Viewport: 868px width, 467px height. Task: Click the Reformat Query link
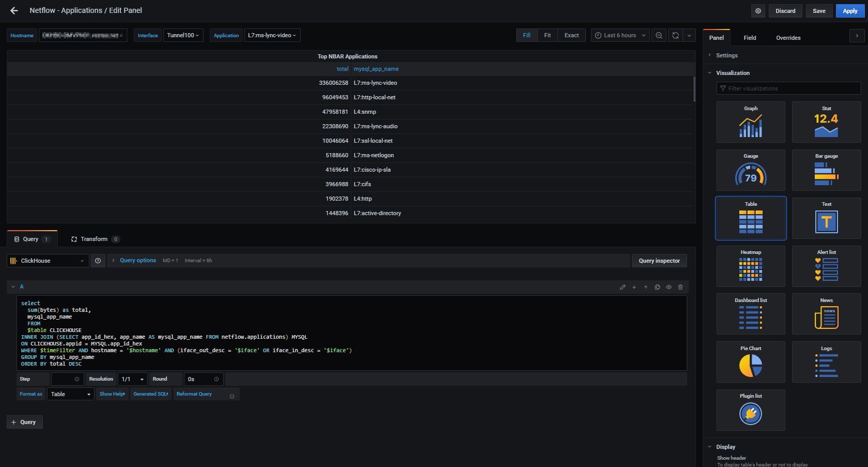[x=194, y=394]
